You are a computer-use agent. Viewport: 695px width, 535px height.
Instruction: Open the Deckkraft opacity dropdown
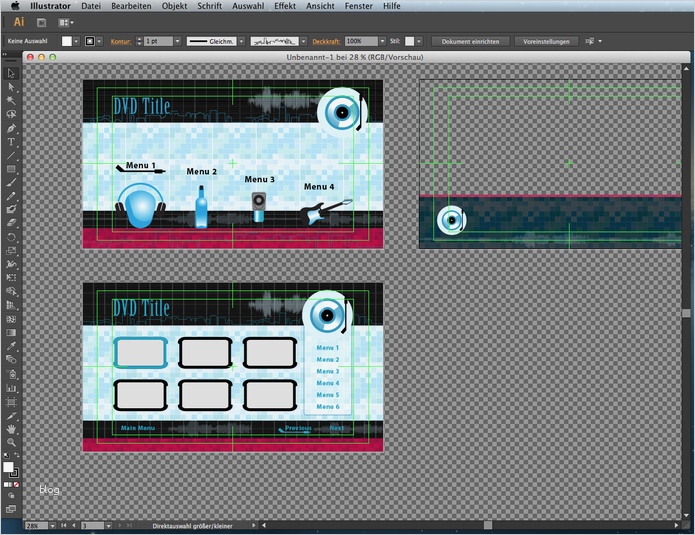pos(382,41)
